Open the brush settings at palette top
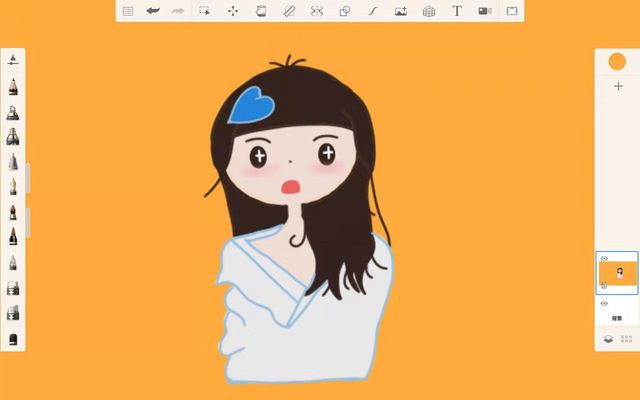 [13, 61]
